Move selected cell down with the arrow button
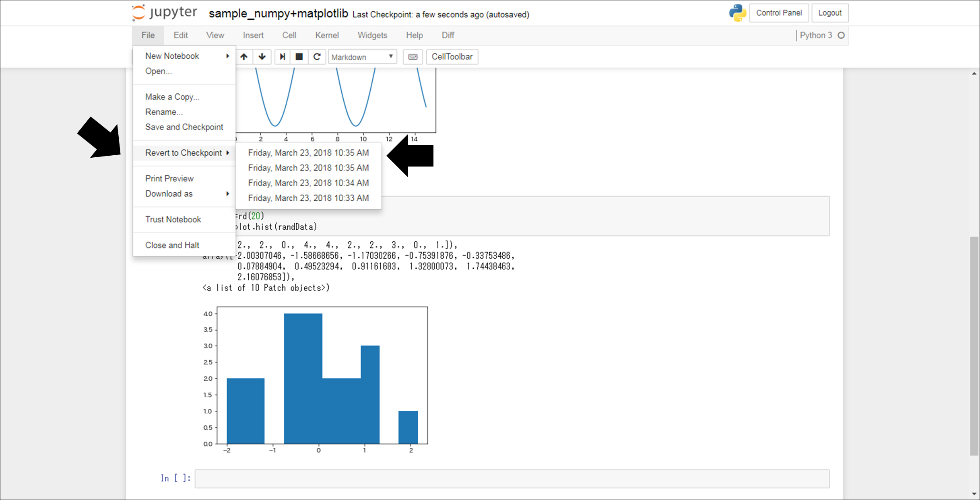Image resolution: width=980 pixels, height=500 pixels. pyautogui.click(x=262, y=57)
